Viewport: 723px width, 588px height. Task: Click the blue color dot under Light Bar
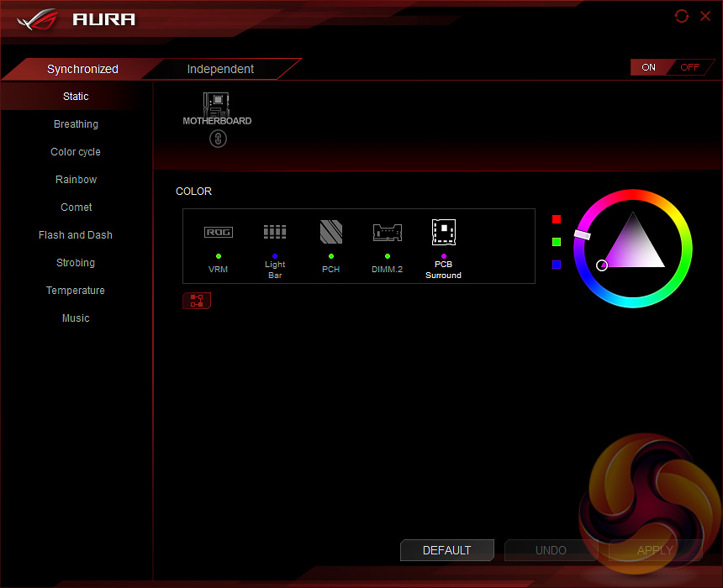(275, 256)
